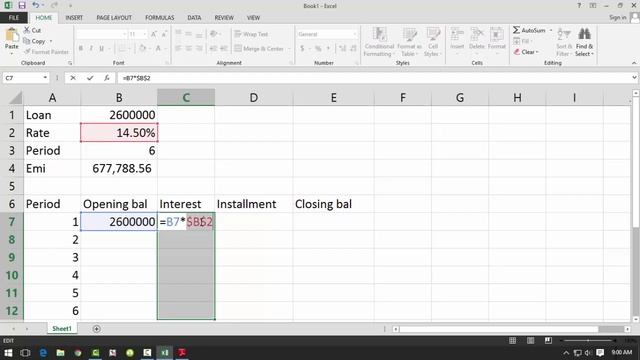Click cell B4 showing 677,788.56
The height and width of the screenshot is (360, 640).
pyautogui.click(x=119, y=168)
